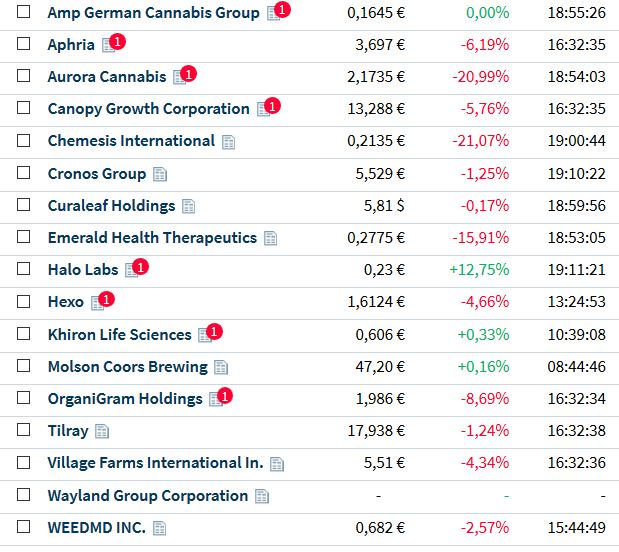This screenshot has width=619, height=552.
Task: Open Hexo news icon with notification badge
Action: pyautogui.click(x=98, y=302)
